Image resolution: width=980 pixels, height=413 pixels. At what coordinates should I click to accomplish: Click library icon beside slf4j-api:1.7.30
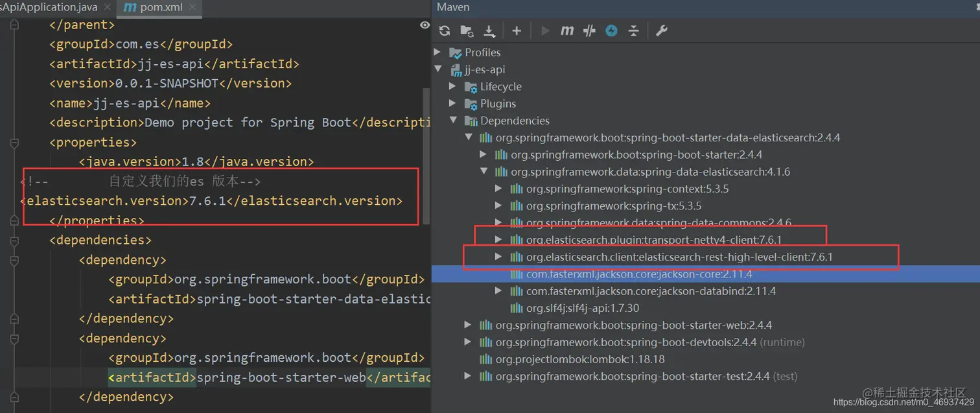tap(517, 308)
